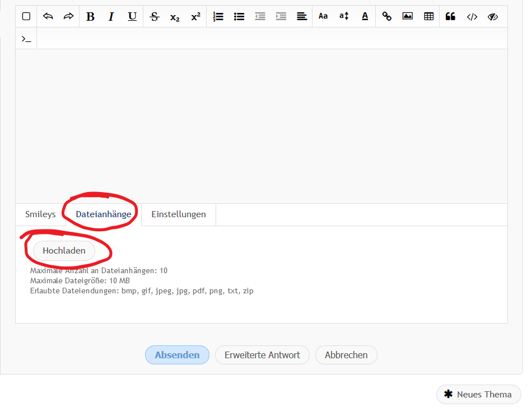
Task: Click the undo arrow icon
Action: 48,17
